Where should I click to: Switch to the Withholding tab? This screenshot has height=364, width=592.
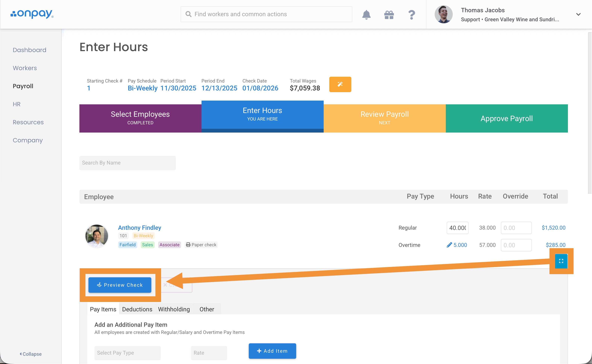[174, 309]
